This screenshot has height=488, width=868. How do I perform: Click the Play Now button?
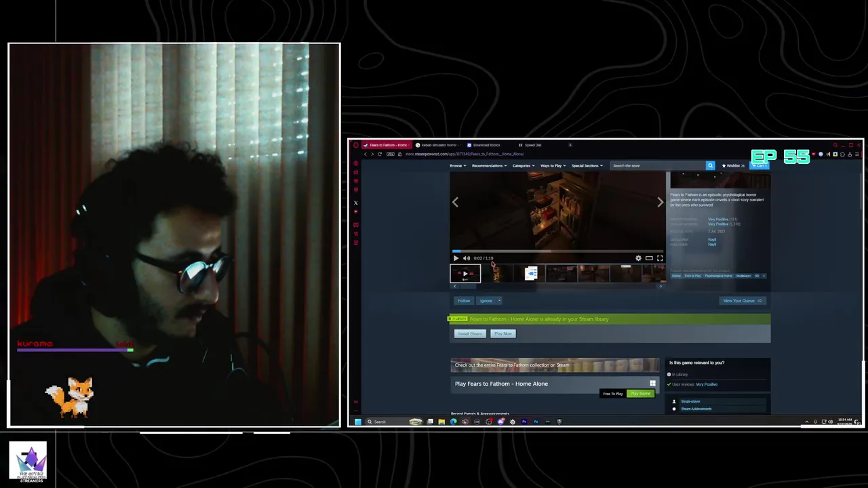[x=502, y=333]
